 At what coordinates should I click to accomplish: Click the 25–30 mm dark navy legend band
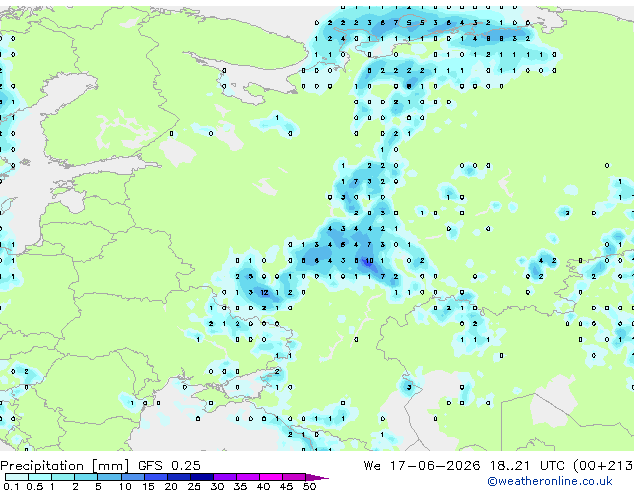tap(202, 477)
